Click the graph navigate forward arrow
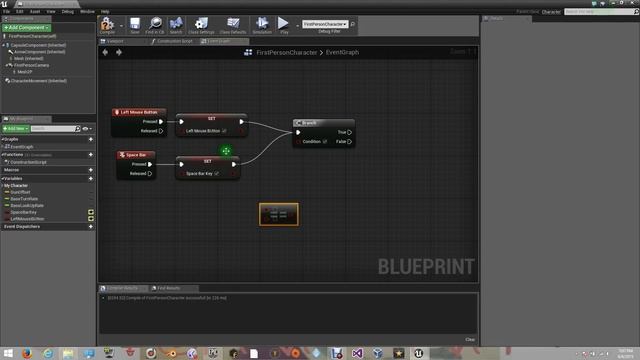640x360 pixels. point(119,52)
